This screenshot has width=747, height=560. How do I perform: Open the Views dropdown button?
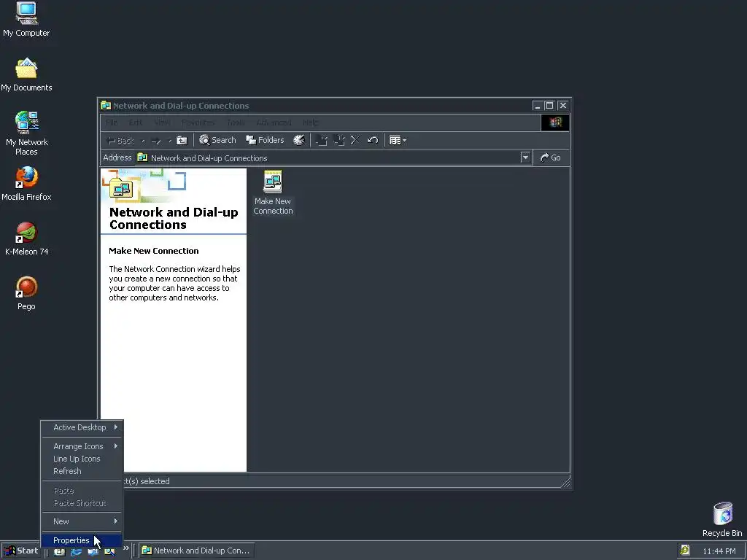tap(398, 140)
